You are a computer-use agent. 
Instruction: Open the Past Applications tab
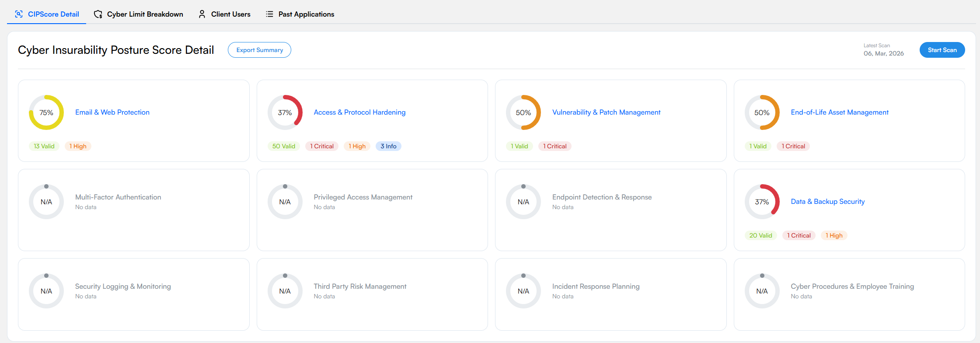tap(306, 14)
